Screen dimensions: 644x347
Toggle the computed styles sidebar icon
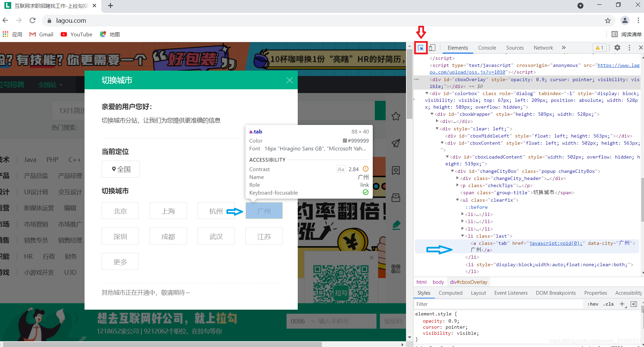click(x=634, y=304)
